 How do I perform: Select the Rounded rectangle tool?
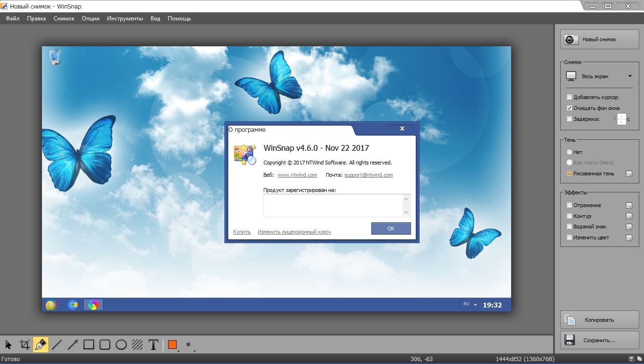(105, 345)
